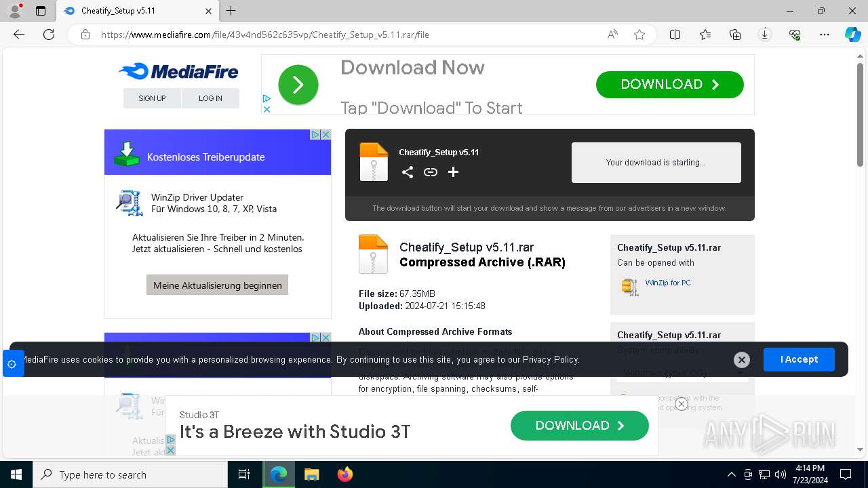This screenshot has width=868, height=488.
Task: Click the copy link icon under the file name
Action: click(x=431, y=172)
